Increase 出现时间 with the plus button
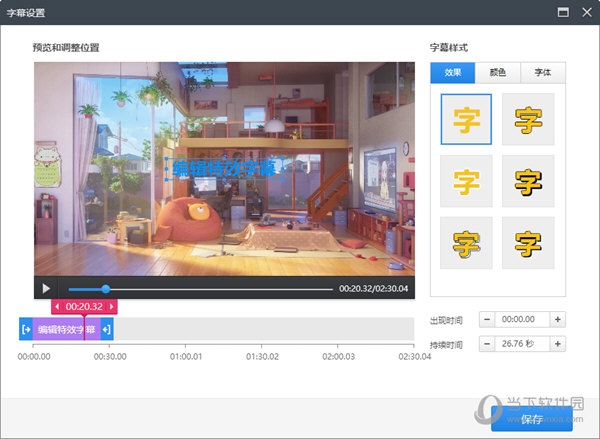Viewport: 600px width, 439px height. (558, 319)
